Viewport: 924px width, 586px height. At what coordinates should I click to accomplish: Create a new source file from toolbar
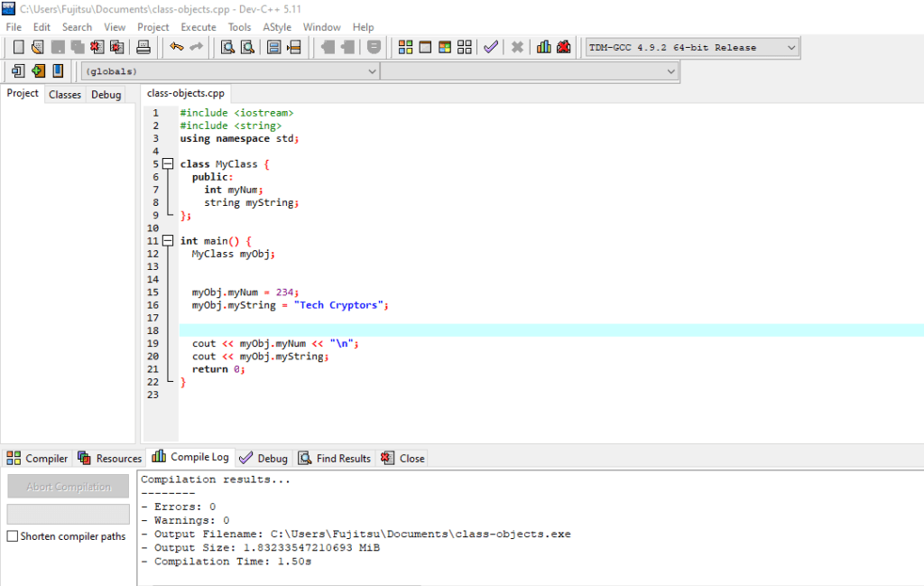(x=18, y=47)
